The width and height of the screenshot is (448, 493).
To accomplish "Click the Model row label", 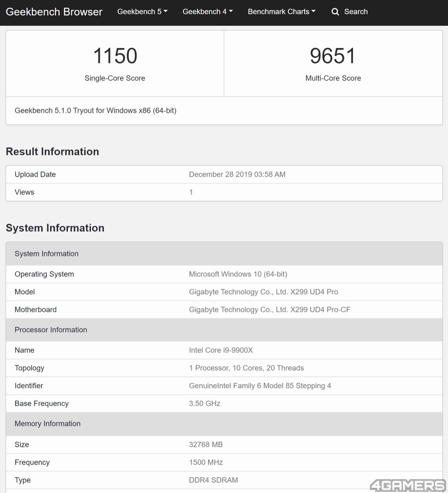I will click(x=25, y=292).
